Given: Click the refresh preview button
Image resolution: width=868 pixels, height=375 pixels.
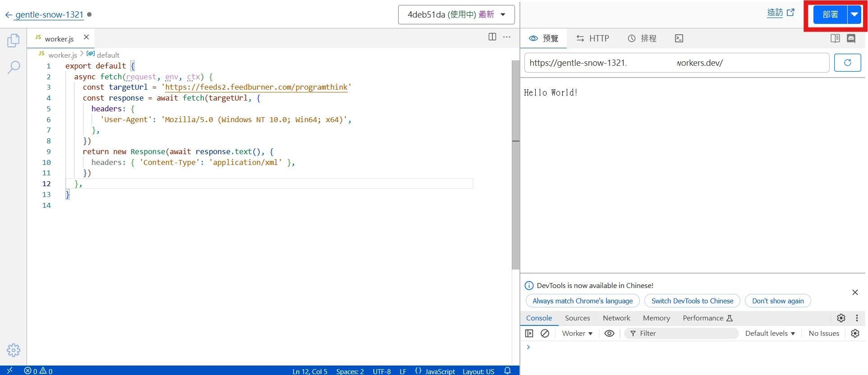Looking at the screenshot, I should point(847,63).
